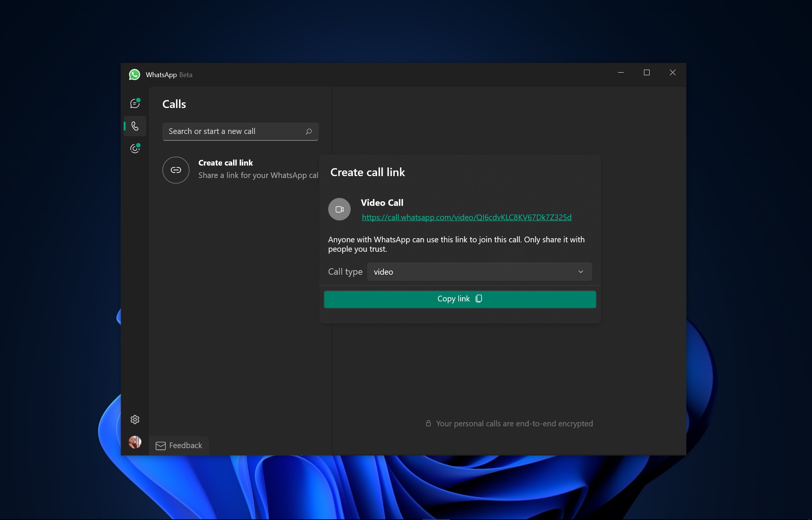The image size is (812, 520).
Task: Select the Calls phone icon in sidebar
Action: point(135,126)
